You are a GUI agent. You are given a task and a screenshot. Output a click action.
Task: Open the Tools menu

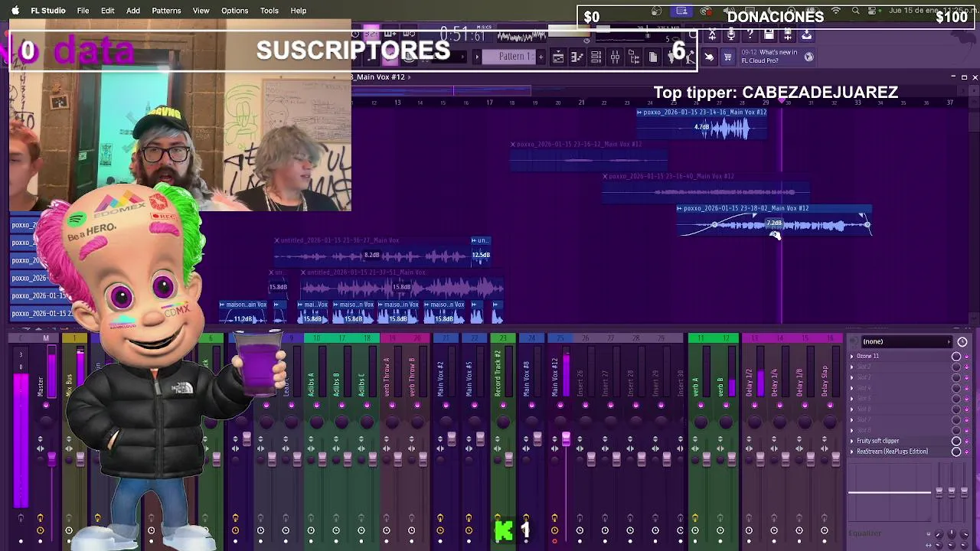click(269, 11)
